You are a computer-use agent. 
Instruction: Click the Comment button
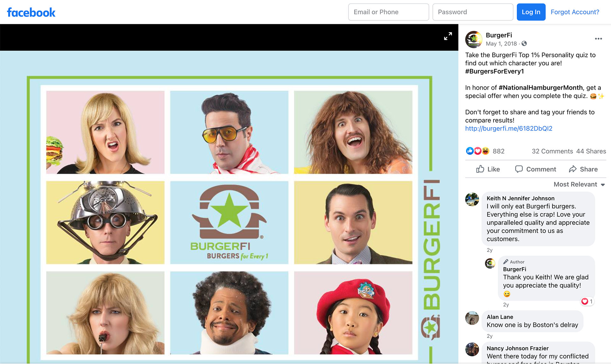[536, 169]
